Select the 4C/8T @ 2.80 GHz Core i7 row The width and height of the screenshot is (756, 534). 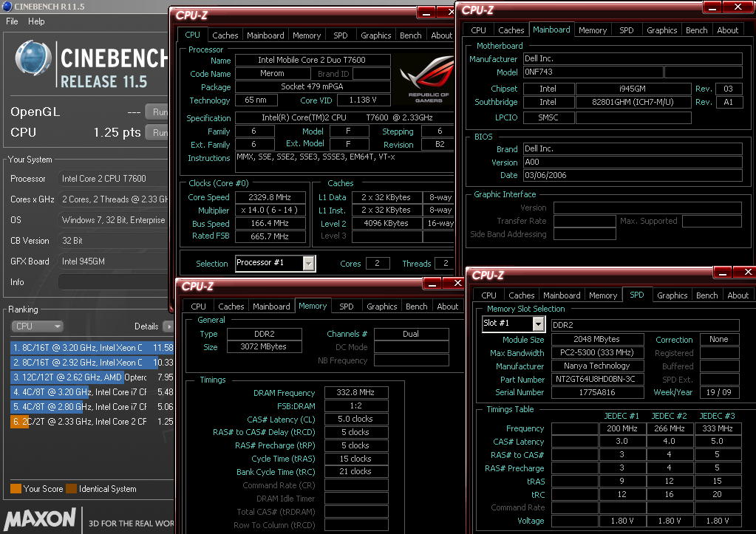(92, 407)
